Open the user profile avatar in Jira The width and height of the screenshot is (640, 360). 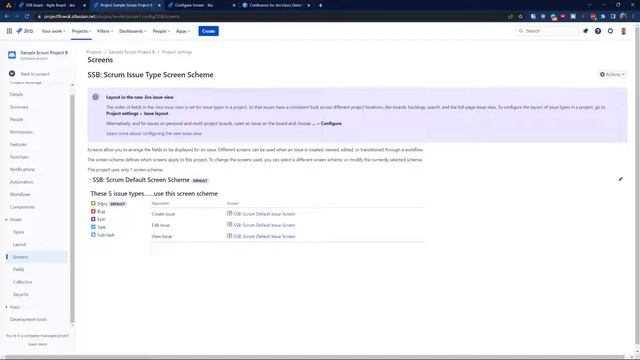click(623, 31)
